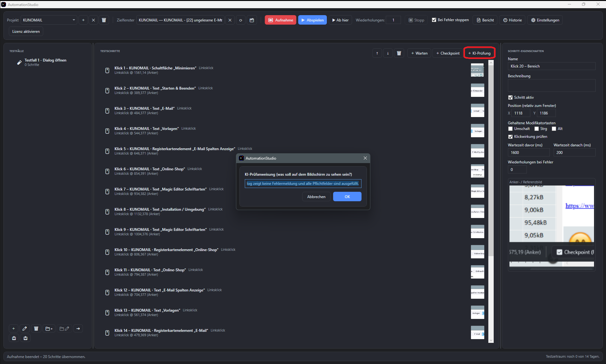Enable the Strg modifier checkbox

[537, 129]
